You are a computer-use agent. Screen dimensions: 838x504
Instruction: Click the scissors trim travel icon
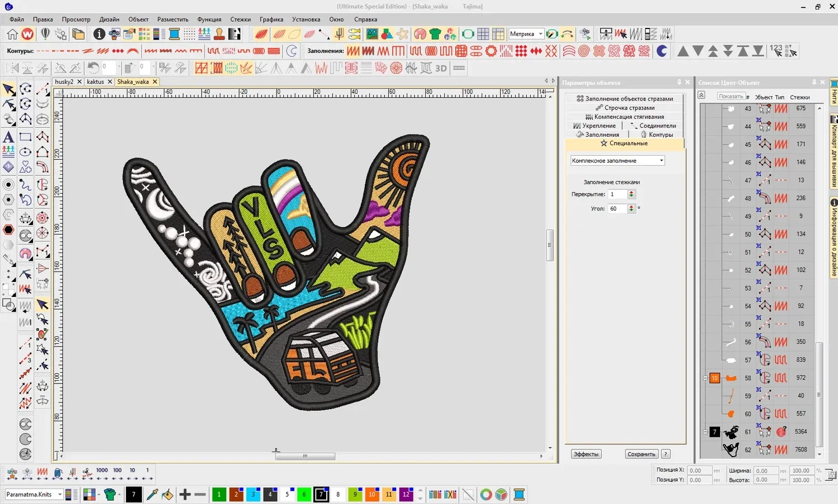87,474
